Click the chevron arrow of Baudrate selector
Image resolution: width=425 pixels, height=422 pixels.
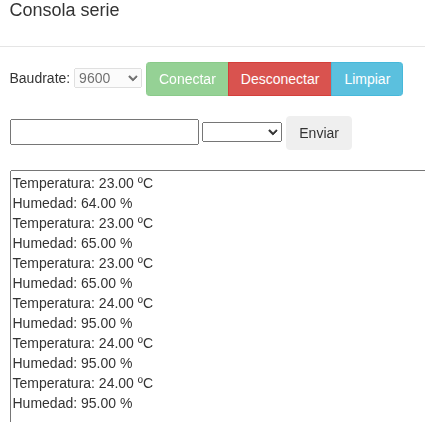(x=133, y=78)
